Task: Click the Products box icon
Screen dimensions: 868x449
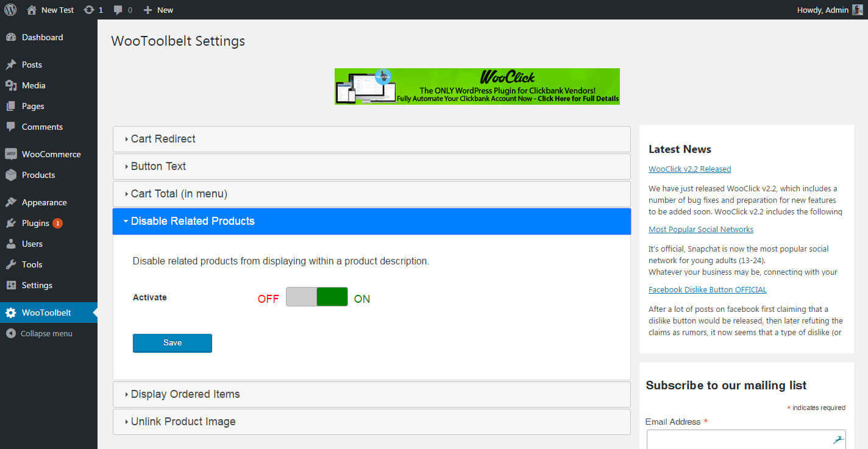Action: [x=10, y=175]
